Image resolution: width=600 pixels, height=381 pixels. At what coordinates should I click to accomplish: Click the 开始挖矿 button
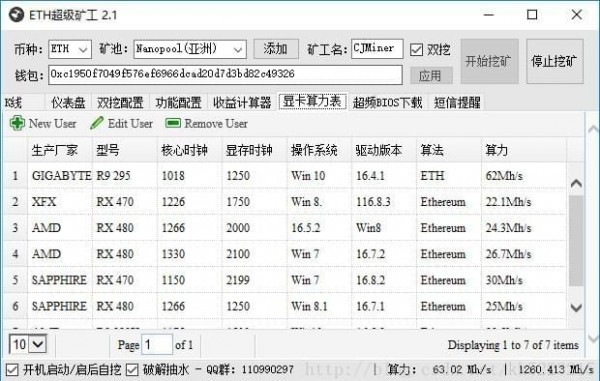(x=489, y=61)
